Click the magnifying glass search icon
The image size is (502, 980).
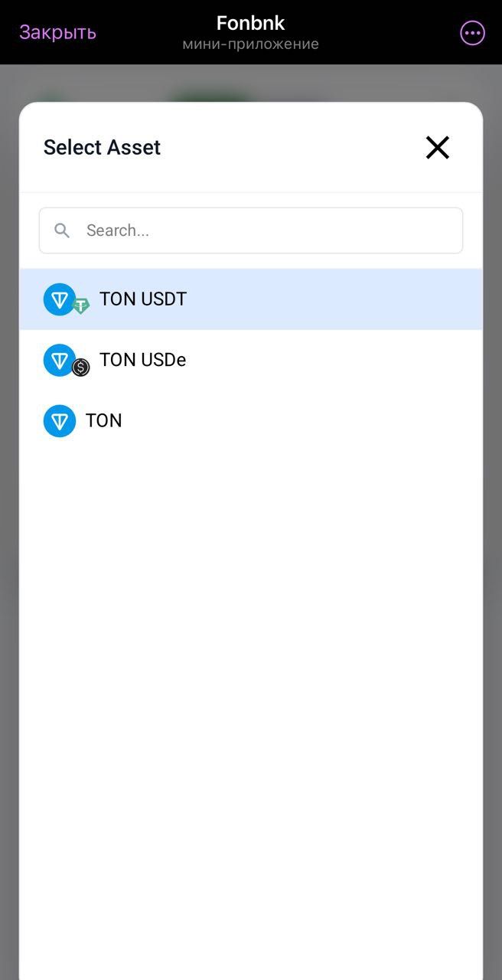click(62, 230)
